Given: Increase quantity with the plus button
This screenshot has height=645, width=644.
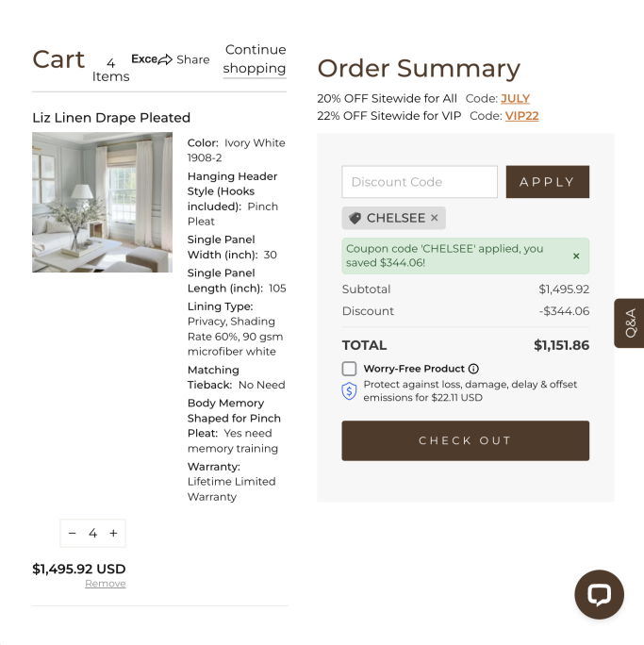Looking at the screenshot, I should click(113, 533).
